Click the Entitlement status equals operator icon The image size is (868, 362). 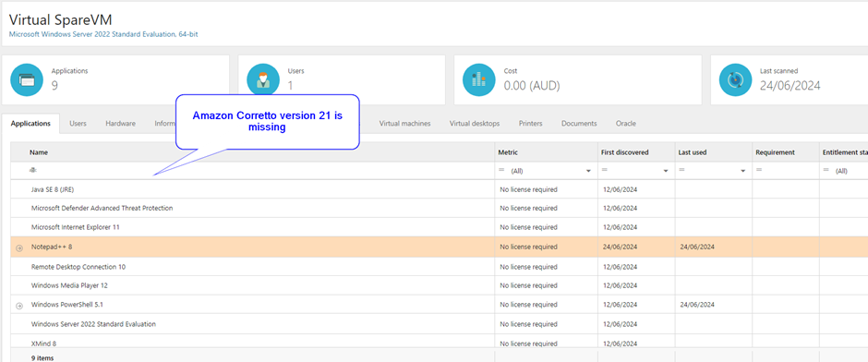tap(826, 171)
